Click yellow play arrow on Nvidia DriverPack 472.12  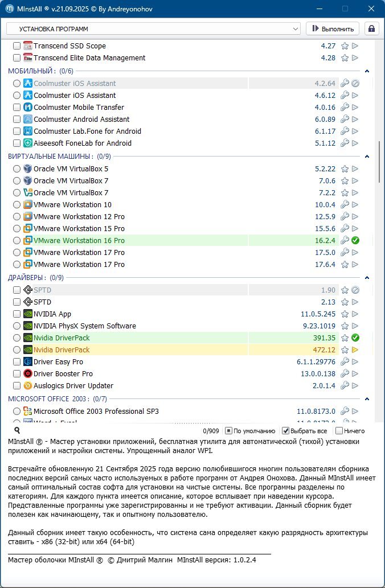point(355,350)
